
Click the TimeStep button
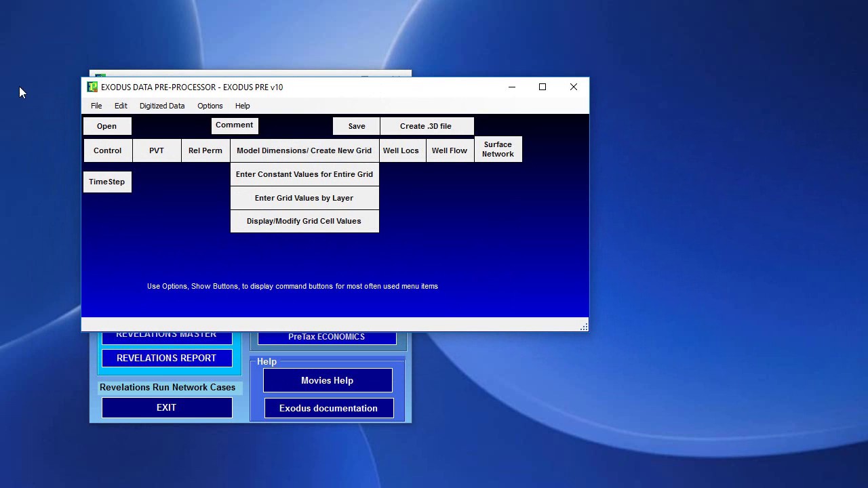pyautogui.click(x=107, y=182)
